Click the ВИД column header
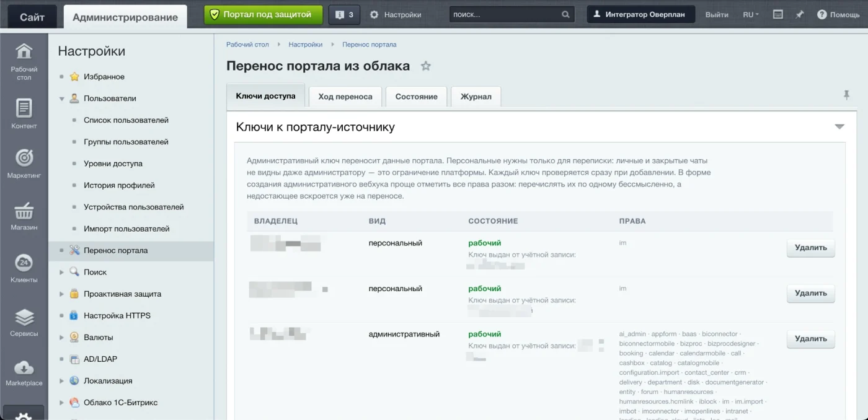868x420 pixels. [x=377, y=221]
